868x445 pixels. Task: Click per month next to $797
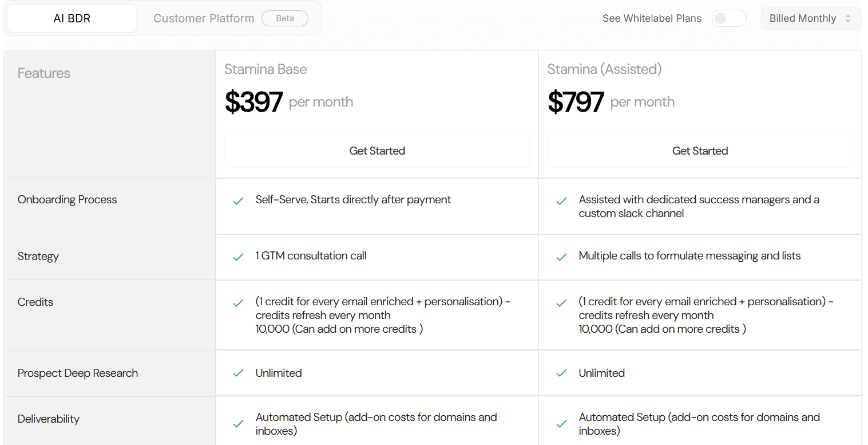[x=643, y=102]
